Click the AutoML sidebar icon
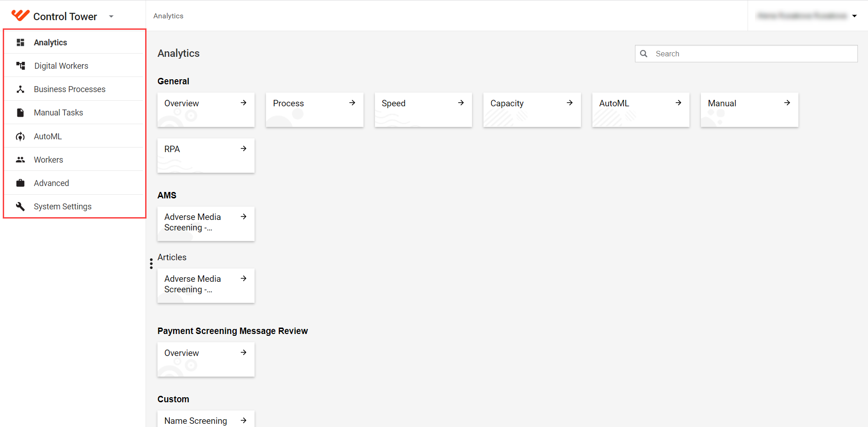This screenshot has width=868, height=427. (x=20, y=137)
